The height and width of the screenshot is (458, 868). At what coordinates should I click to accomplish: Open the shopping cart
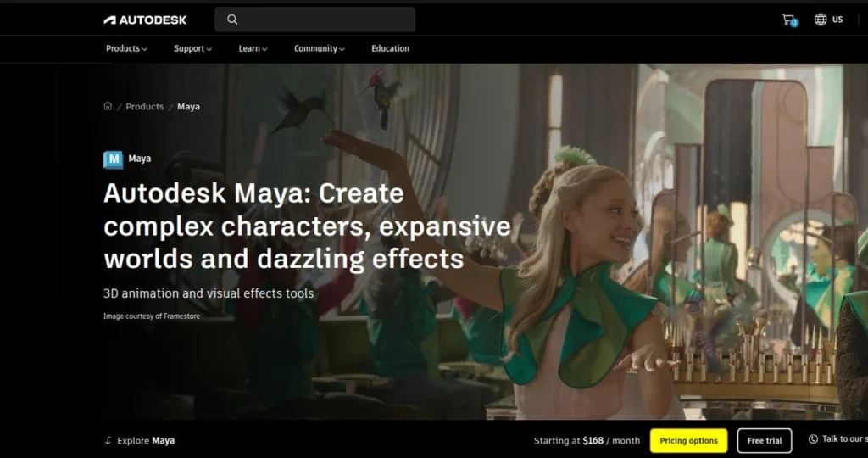tap(789, 20)
